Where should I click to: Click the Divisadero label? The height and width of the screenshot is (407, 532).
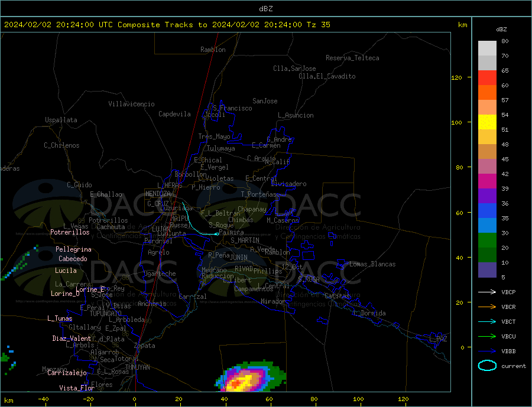point(288,184)
